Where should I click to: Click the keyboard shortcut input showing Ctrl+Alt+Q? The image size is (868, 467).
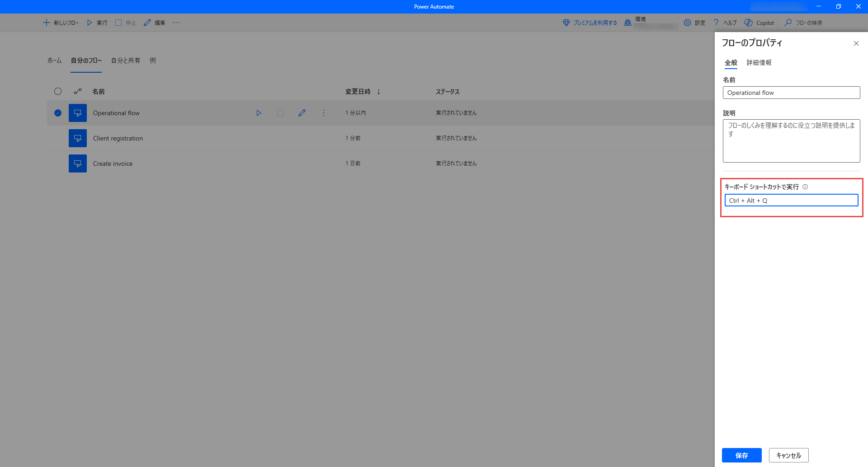(791, 200)
